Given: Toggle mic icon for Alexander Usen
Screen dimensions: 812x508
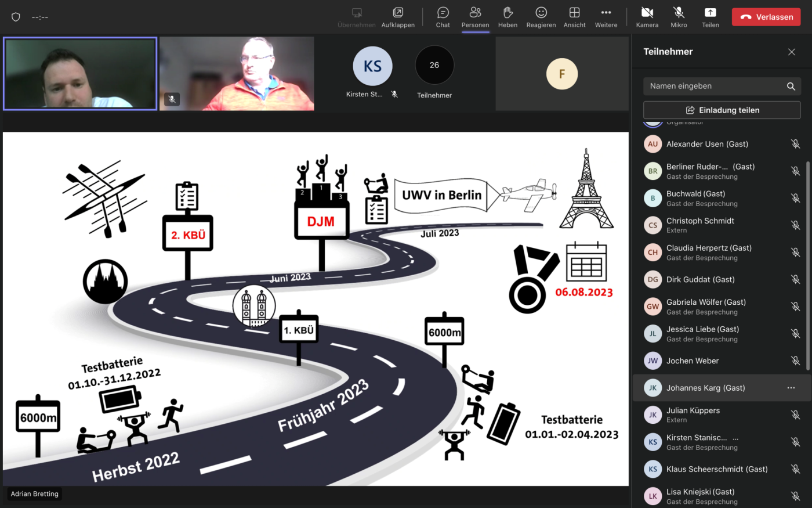Looking at the screenshot, I should point(795,144).
